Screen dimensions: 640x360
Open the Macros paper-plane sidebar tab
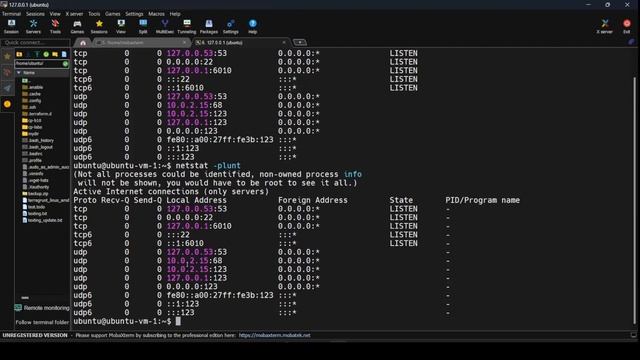7,88
